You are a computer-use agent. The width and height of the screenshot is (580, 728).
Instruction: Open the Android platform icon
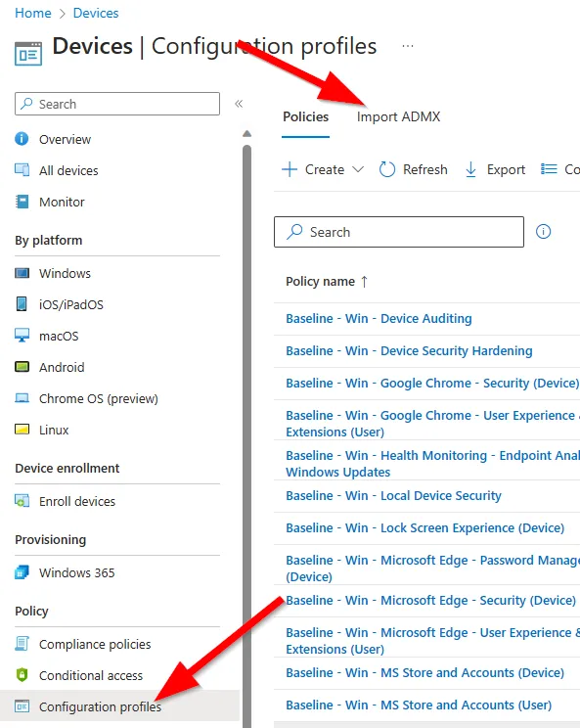pyautogui.click(x=22, y=367)
